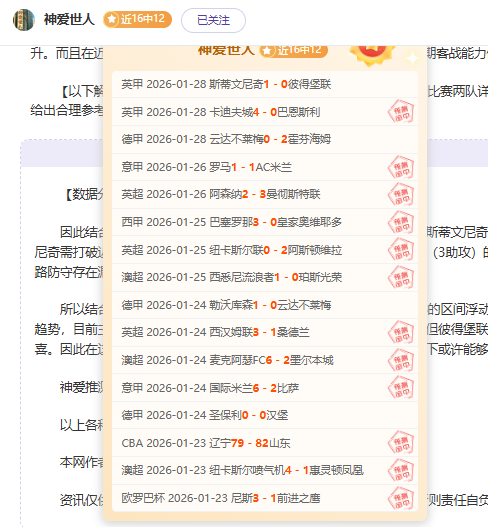Select the 西汉姆联 3-1 桑德兰 row

[265, 332]
